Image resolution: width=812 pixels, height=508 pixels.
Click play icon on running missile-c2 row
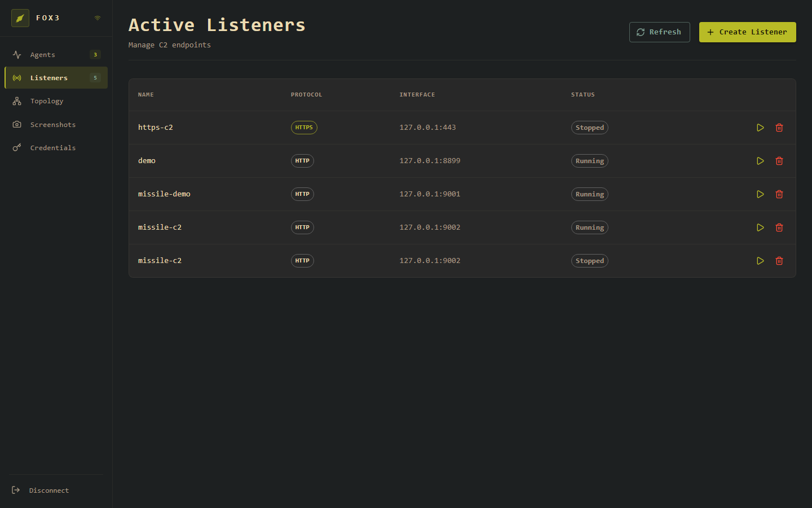[x=760, y=227]
